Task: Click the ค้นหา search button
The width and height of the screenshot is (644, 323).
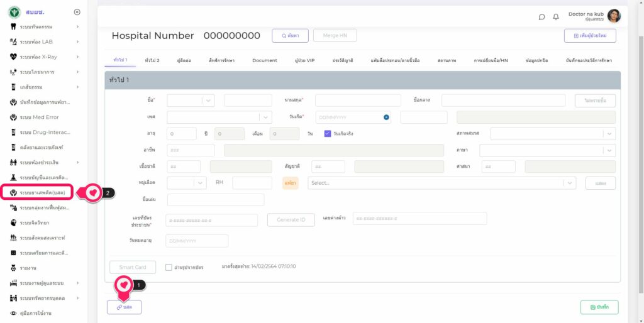Action: click(x=290, y=36)
